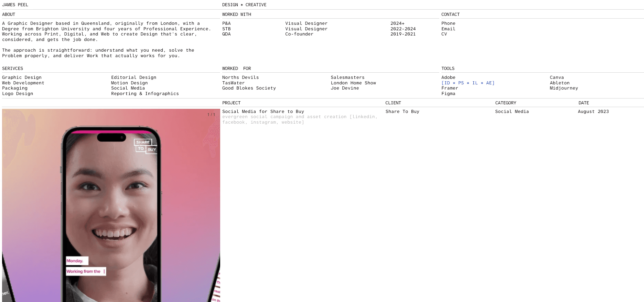Image resolution: width=644 pixels, height=302 pixels.
Task: Click the CATEGORY column header
Action: pyautogui.click(x=506, y=103)
